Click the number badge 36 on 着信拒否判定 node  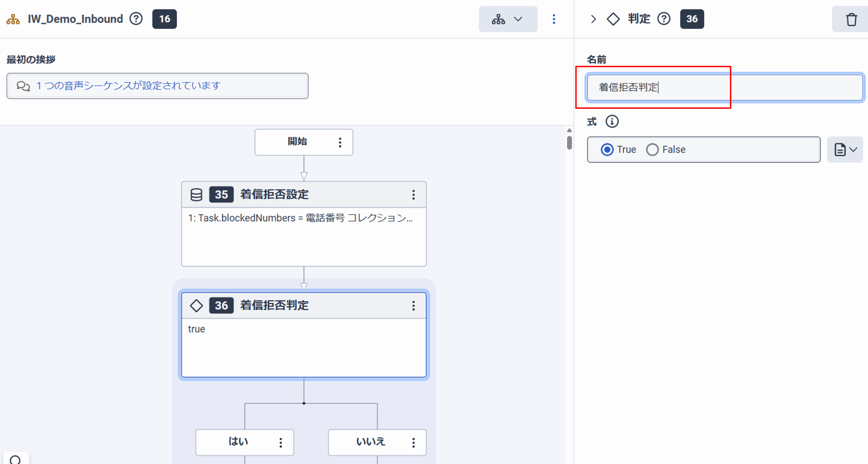(221, 306)
